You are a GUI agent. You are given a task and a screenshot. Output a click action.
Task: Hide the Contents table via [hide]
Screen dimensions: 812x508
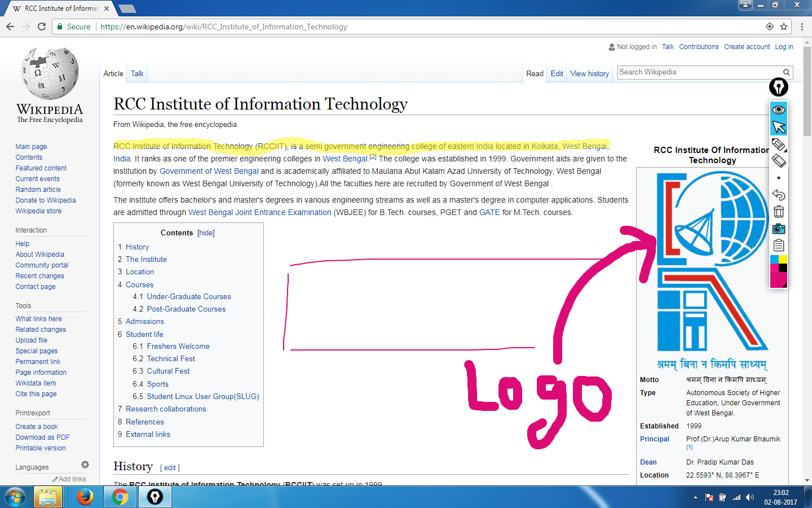206,233
